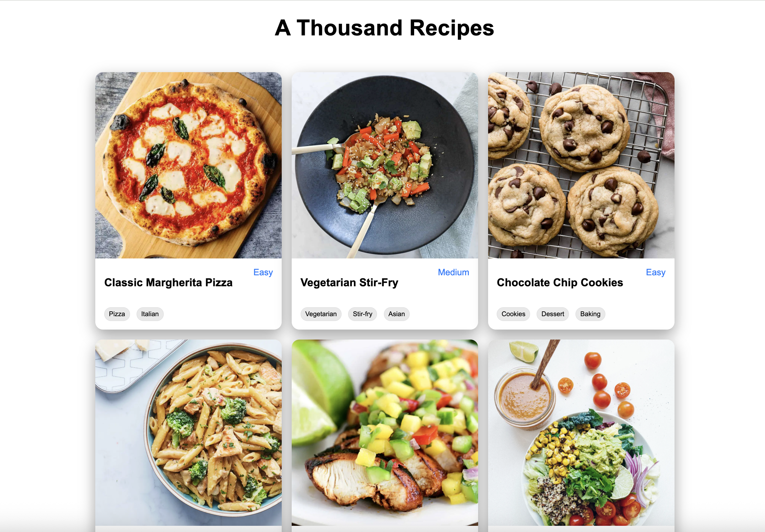
Task: Click the Classic Margherita Pizza title
Action: (169, 282)
